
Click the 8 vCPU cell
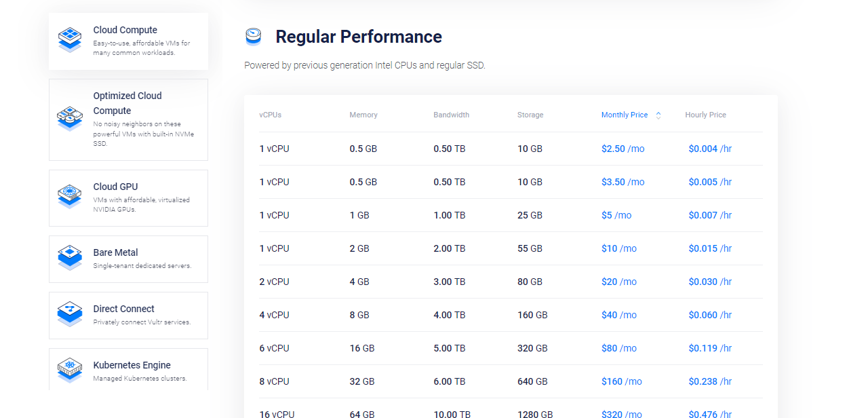(274, 381)
